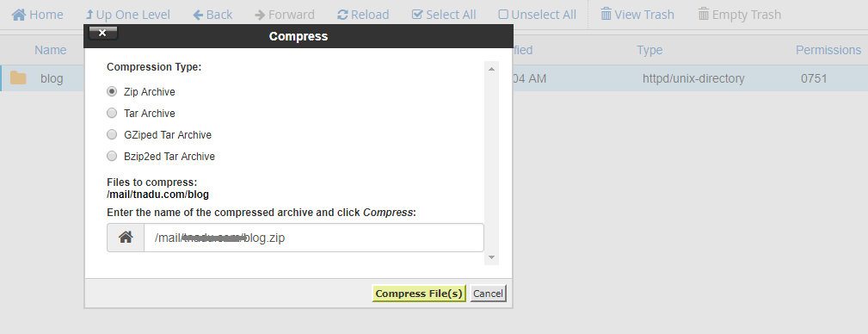
Task: Click the dialog scrollbar down arrow
Action: (491, 258)
